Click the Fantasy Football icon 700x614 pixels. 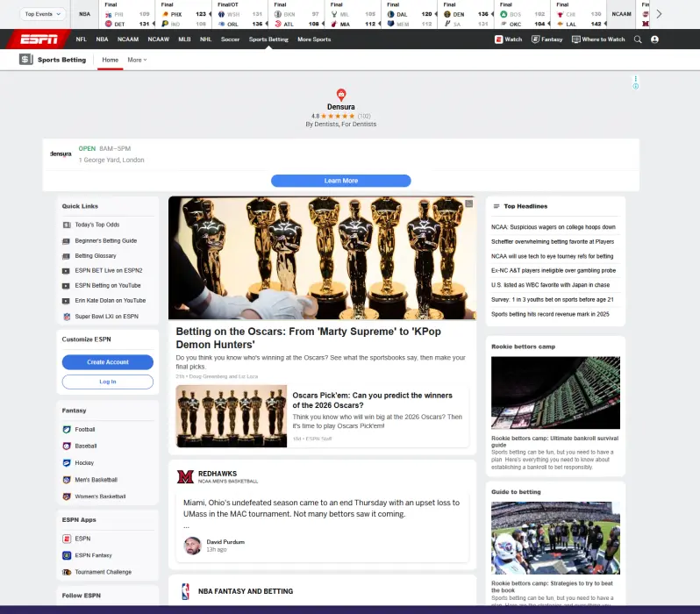pyautogui.click(x=67, y=430)
